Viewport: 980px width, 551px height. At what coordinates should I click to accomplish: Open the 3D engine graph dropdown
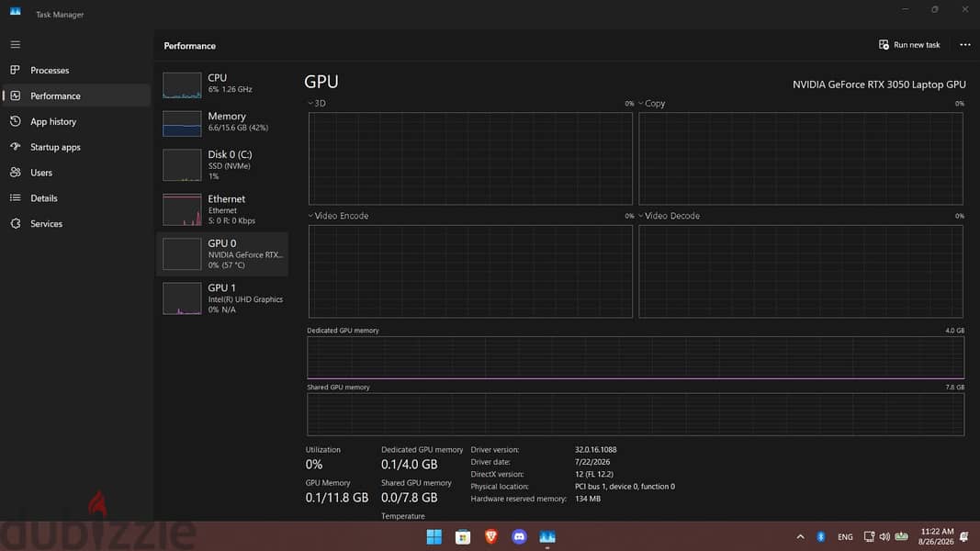tap(310, 103)
